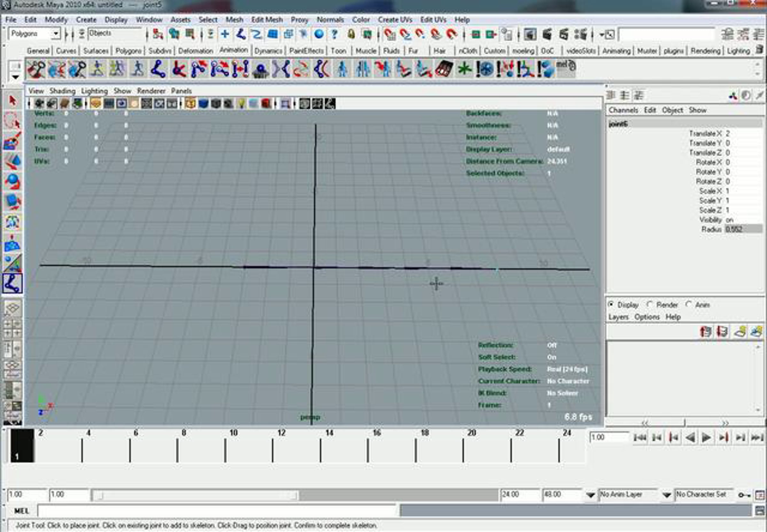Go to start of playback range

coord(640,437)
